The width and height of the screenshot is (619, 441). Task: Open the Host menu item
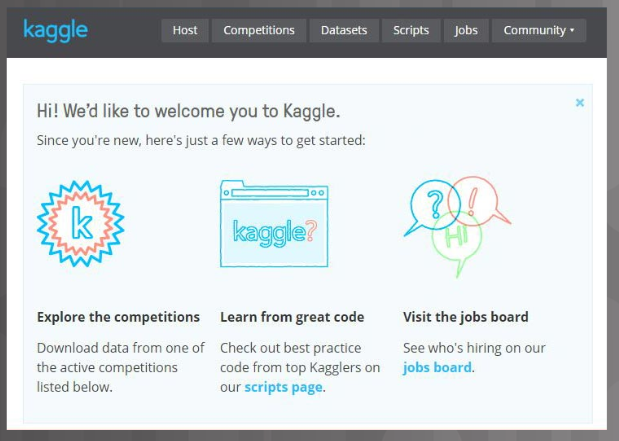[185, 30]
